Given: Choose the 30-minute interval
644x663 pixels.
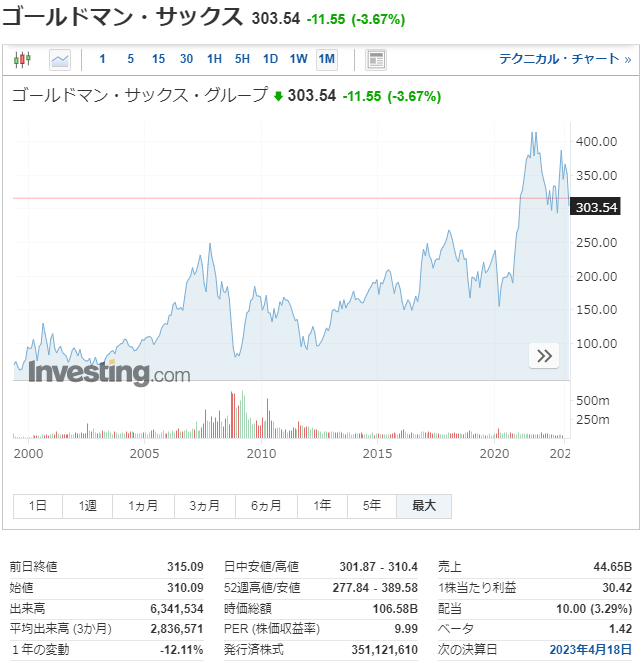Looking at the screenshot, I should point(186,59).
